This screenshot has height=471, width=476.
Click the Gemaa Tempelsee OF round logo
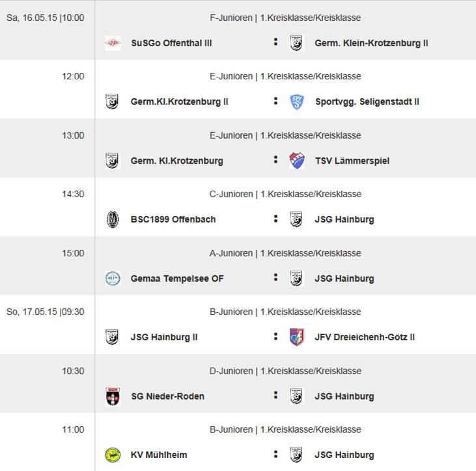(x=113, y=278)
